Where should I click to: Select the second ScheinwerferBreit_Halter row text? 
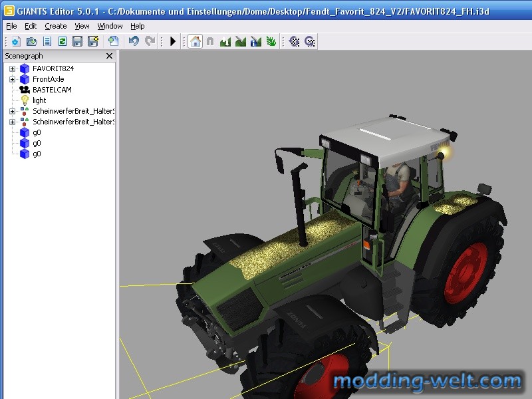[x=73, y=122]
